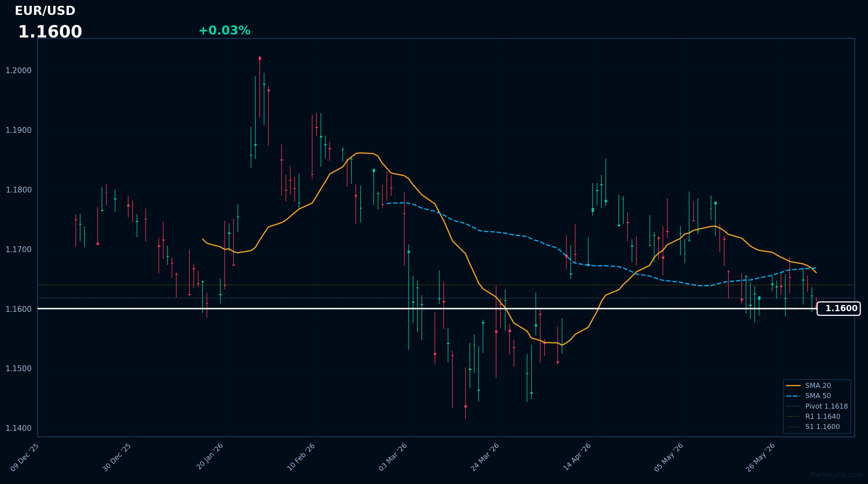The width and height of the screenshot is (868, 484).
Task: Click the 26 May '26 date label
Action: coord(761,457)
